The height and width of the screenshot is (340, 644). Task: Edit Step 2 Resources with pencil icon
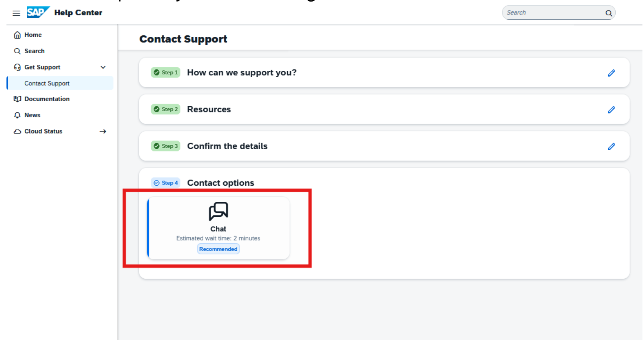[x=611, y=110]
